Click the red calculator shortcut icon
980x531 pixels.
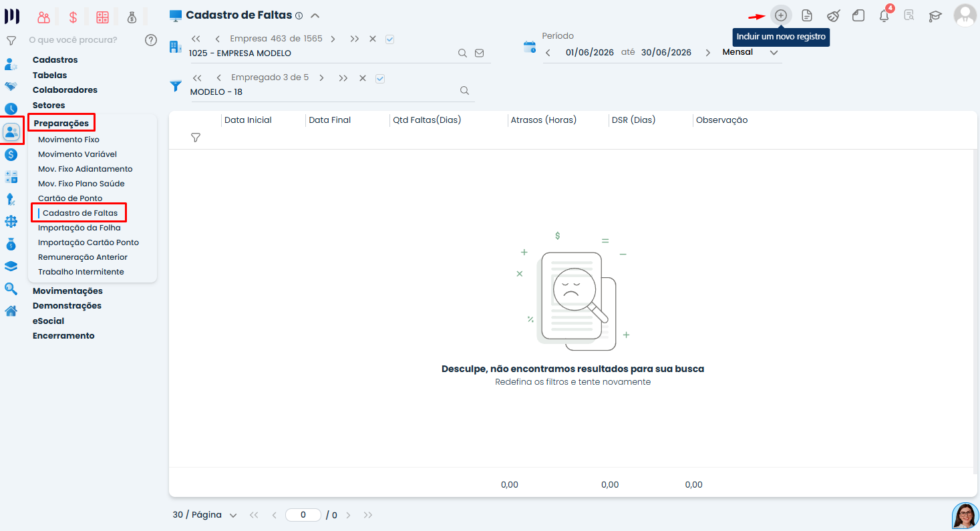click(102, 17)
